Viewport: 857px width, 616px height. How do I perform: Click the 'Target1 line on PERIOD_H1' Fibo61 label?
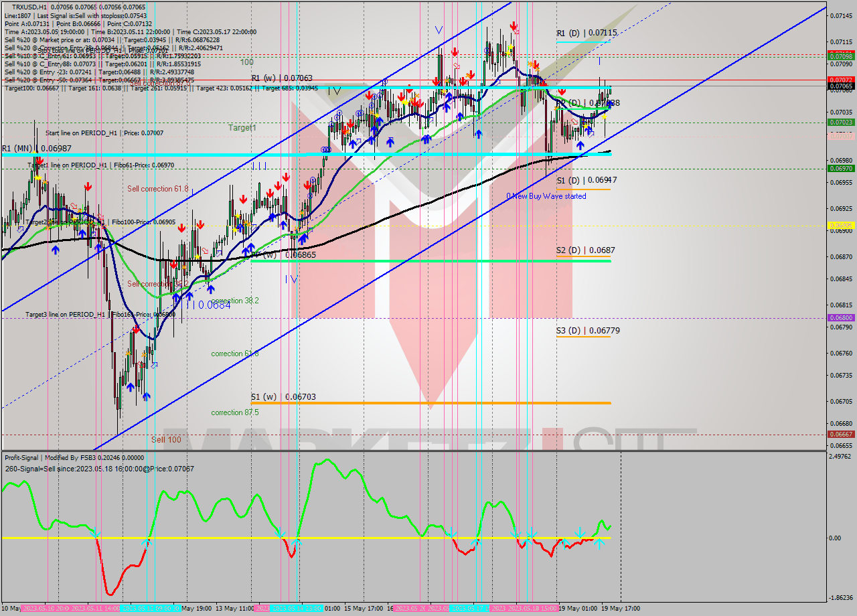click(101, 165)
